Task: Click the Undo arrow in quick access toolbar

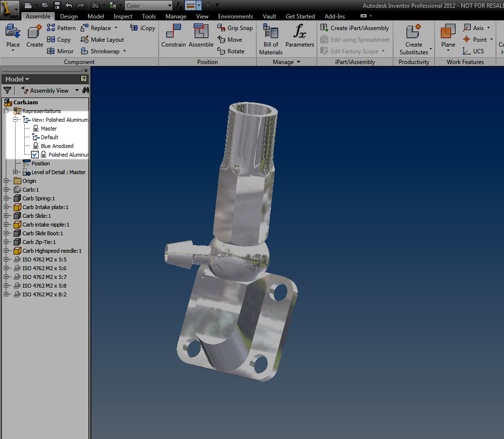Action: click(x=69, y=5)
